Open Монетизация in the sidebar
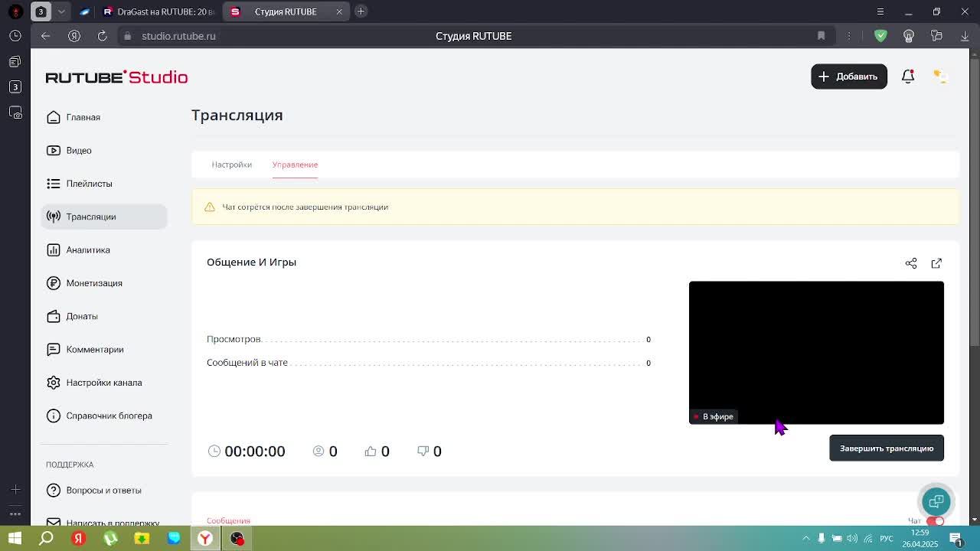This screenshot has width=980, height=551. (x=94, y=283)
